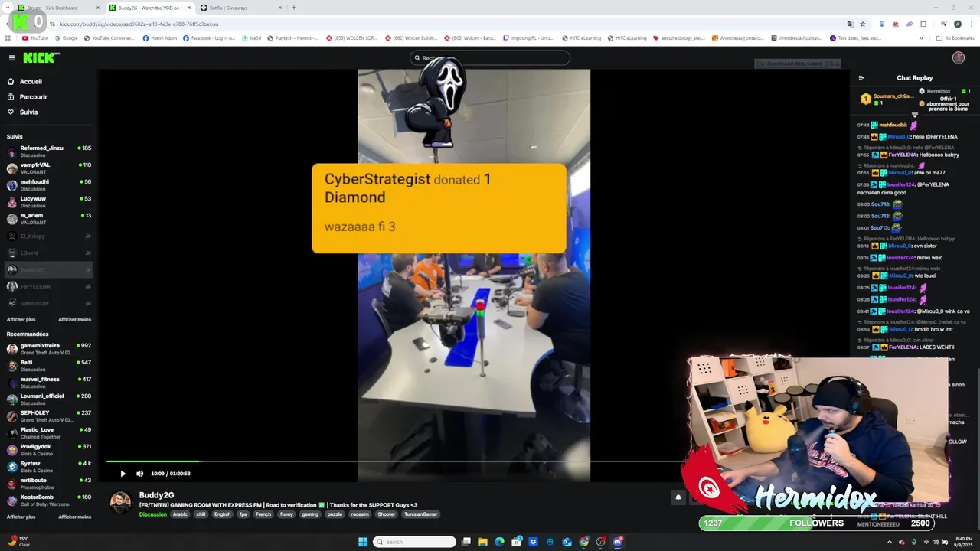Open Microsoft Edge from taskbar
The width and height of the screenshot is (980, 551).
[x=500, y=542]
